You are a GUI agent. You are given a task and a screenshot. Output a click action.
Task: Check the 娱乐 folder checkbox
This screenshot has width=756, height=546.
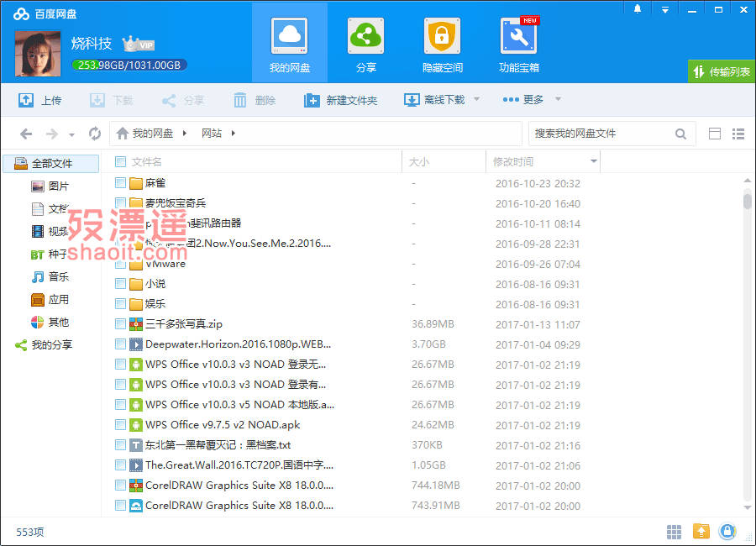(120, 304)
